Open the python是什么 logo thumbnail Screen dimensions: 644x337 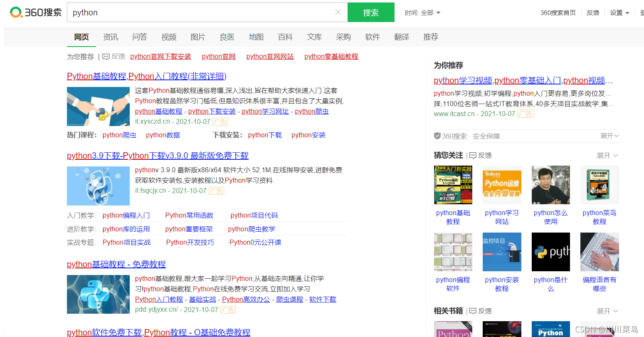[x=551, y=252]
